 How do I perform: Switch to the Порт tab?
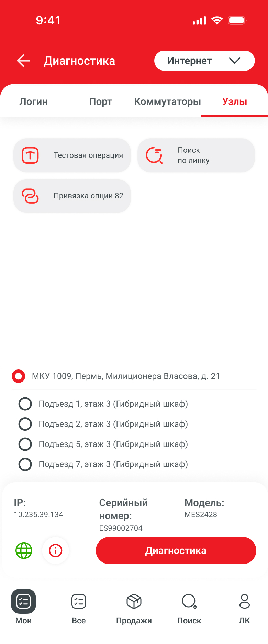coord(100,101)
